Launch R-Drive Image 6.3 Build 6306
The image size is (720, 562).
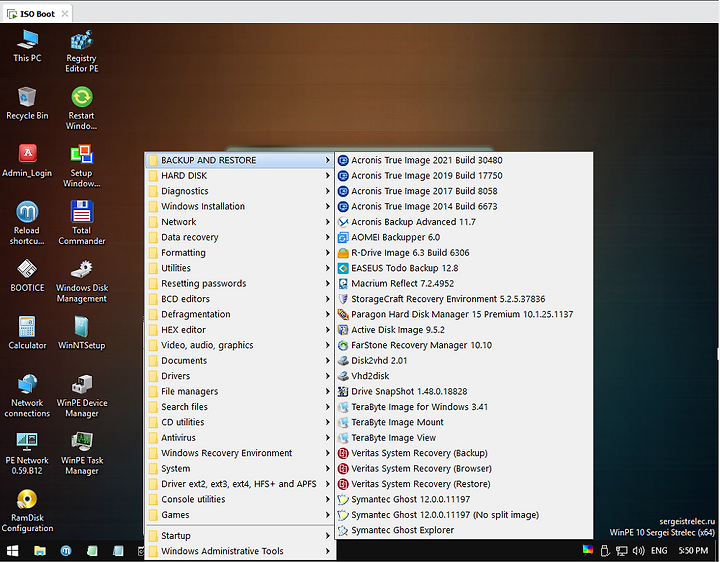[464, 253]
